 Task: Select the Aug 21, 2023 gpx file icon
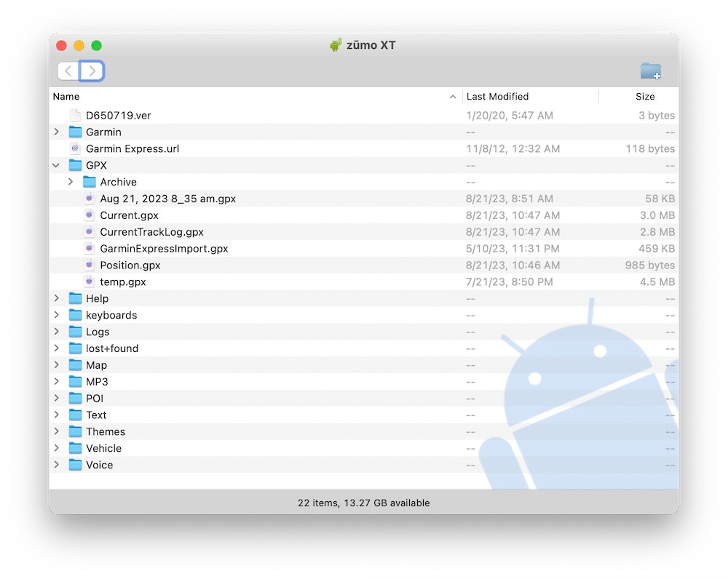point(89,199)
